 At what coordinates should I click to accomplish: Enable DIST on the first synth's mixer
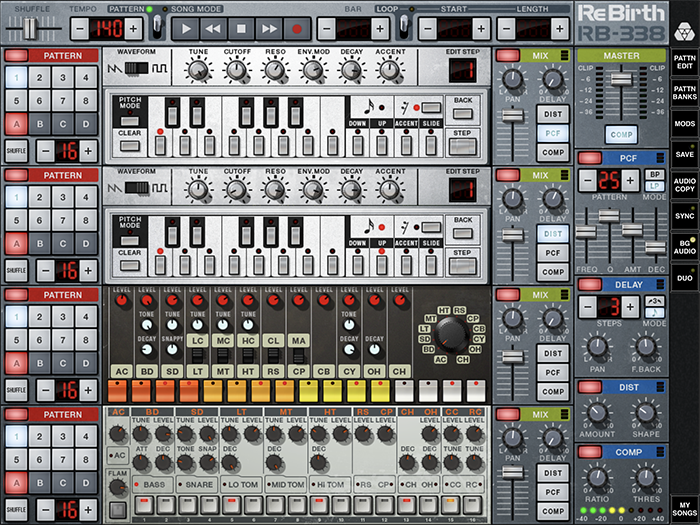click(x=553, y=114)
